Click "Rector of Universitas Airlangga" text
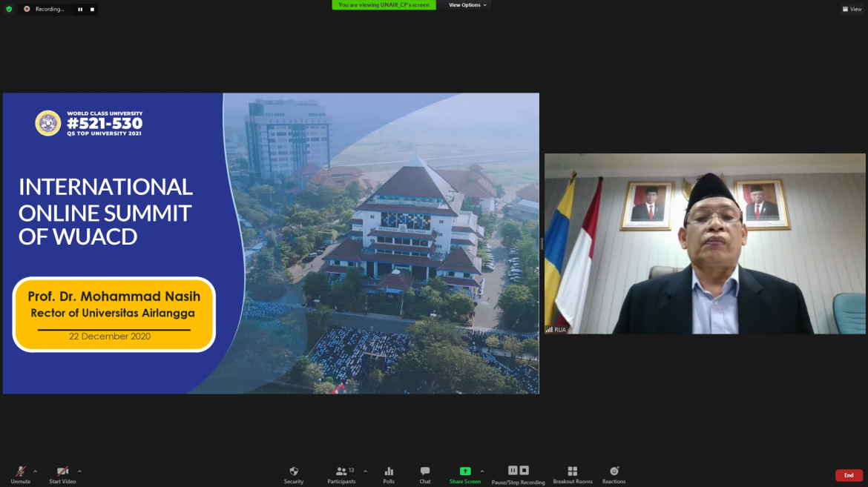Viewport: 868px width, 487px height. click(x=113, y=314)
